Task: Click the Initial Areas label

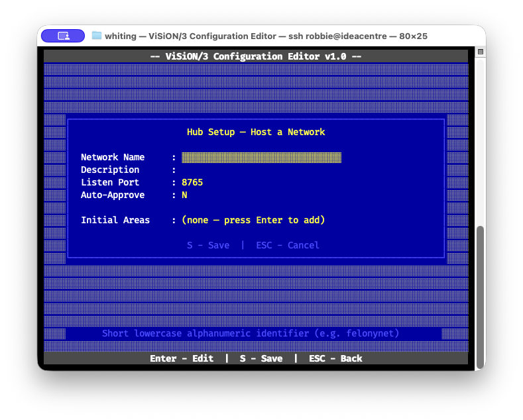Action: (x=115, y=220)
